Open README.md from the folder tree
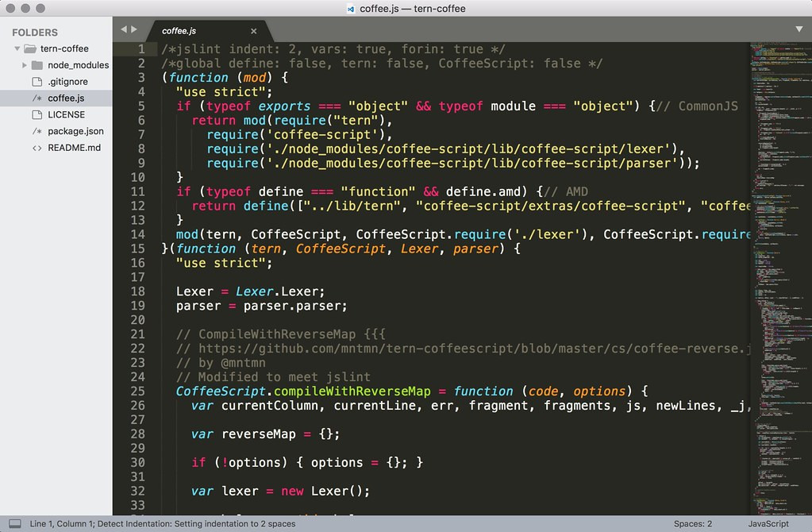This screenshot has width=812, height=532. click(74, 148)
